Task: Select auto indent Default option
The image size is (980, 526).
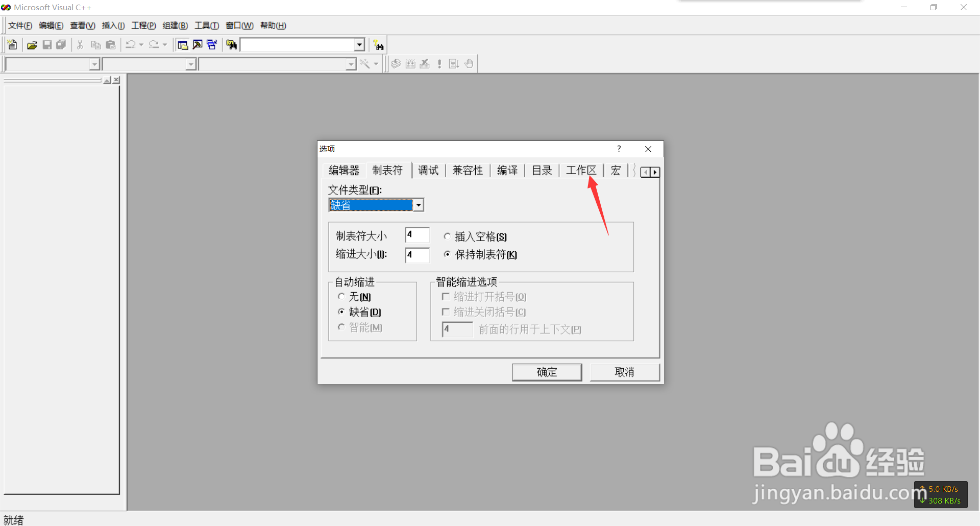Action: [341, 312]
